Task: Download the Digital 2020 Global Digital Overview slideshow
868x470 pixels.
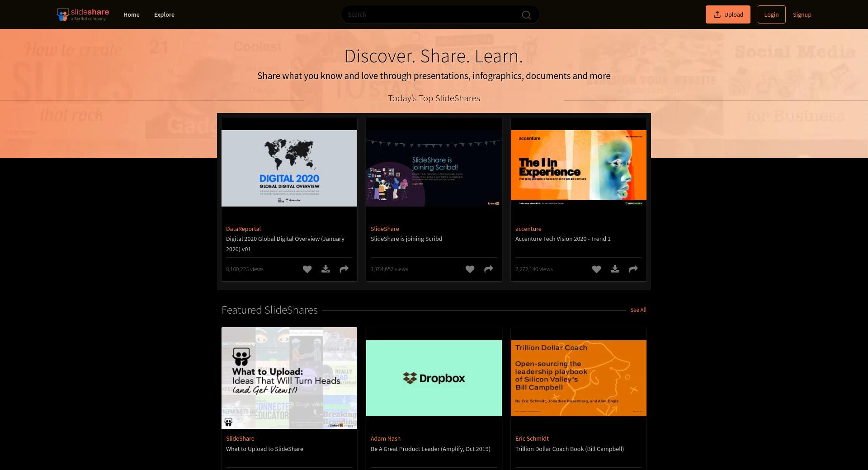Action: pos(325,269)
